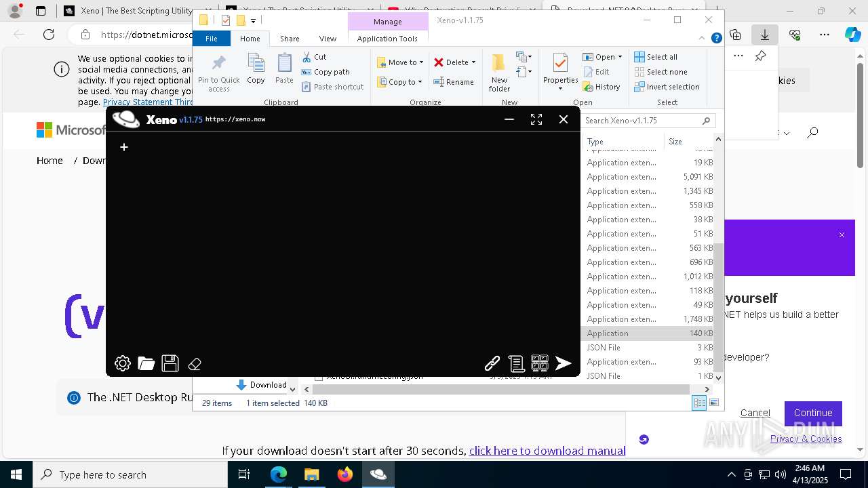Image resolution: width=868 pixels, height=488 pixels.
Task: Collapse the Explorer ribbon chevron
Action: [702, 39]
